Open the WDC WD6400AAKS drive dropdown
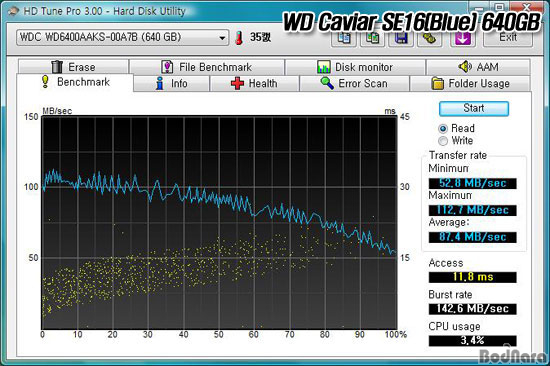Viewport: 550px width, 366px height. pos(122,38)
